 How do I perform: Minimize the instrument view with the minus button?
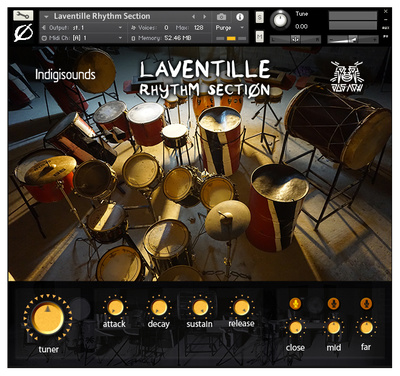pos(386,20)
